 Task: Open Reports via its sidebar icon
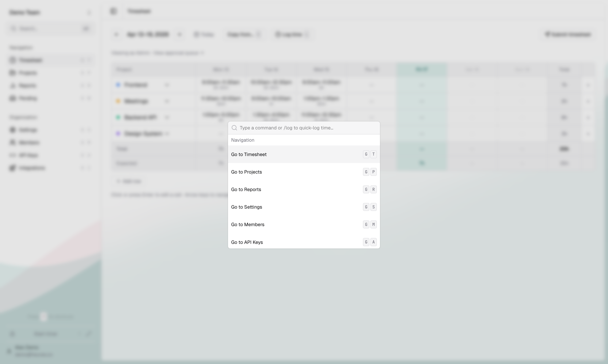point(13,85)
